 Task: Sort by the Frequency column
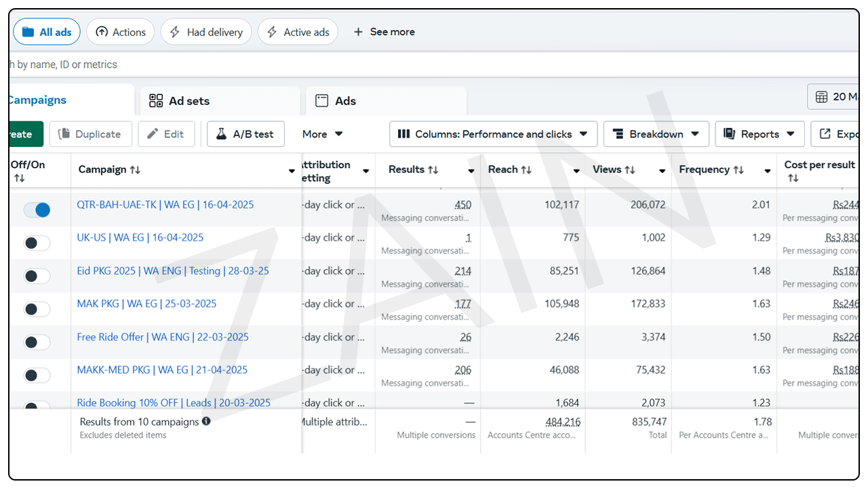click(711, 169)
